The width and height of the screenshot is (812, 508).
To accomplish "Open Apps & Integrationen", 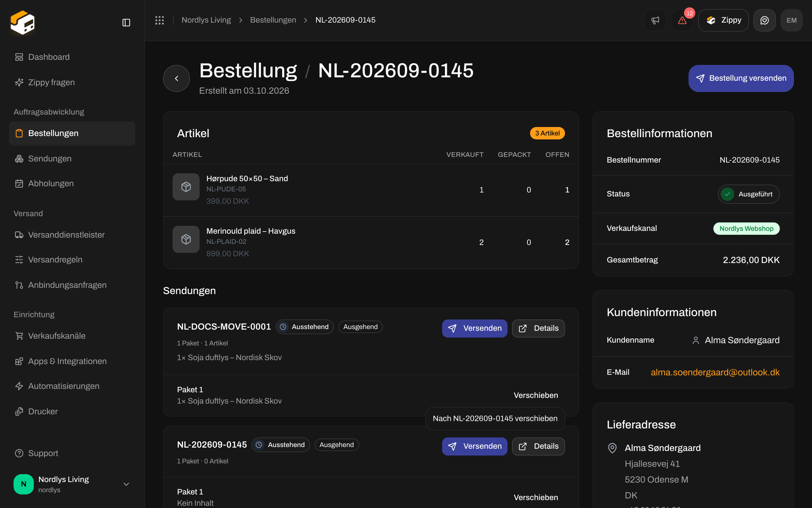I will pos(72,361).
